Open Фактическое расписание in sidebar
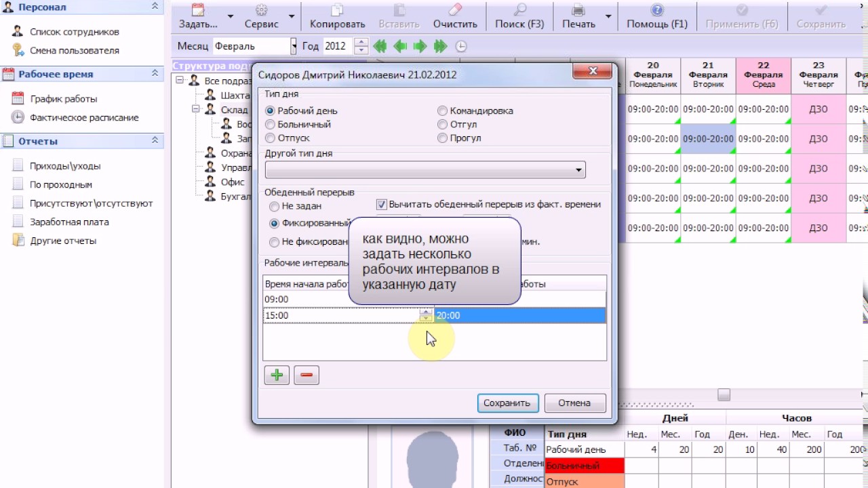The height and width of the screenshot is (488, 868). (84, 117)
